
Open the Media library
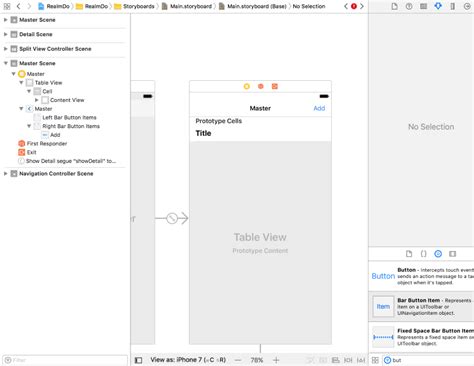[452, 254]
